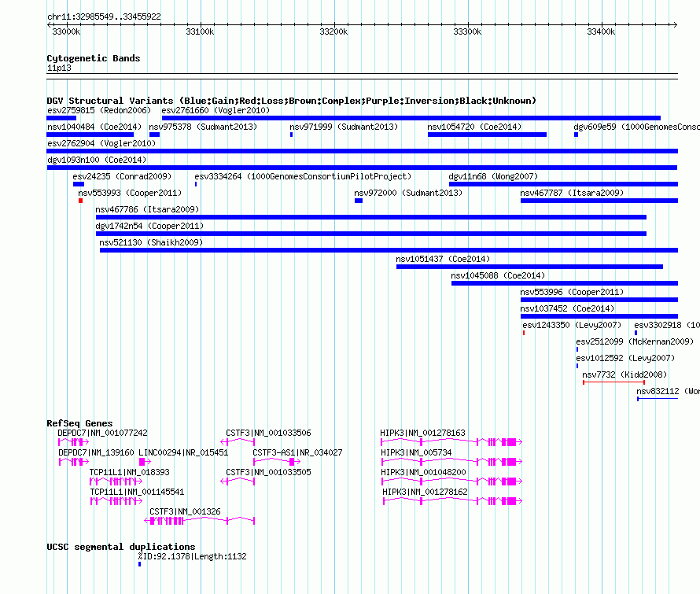The height and width of the screenshot is (594, 700).
Task: Click the 33000k ruler tick label
Action: click(66, 31)
